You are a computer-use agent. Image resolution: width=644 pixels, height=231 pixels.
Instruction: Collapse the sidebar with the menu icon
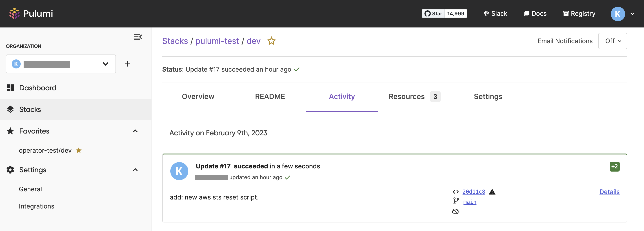[138, 37]
